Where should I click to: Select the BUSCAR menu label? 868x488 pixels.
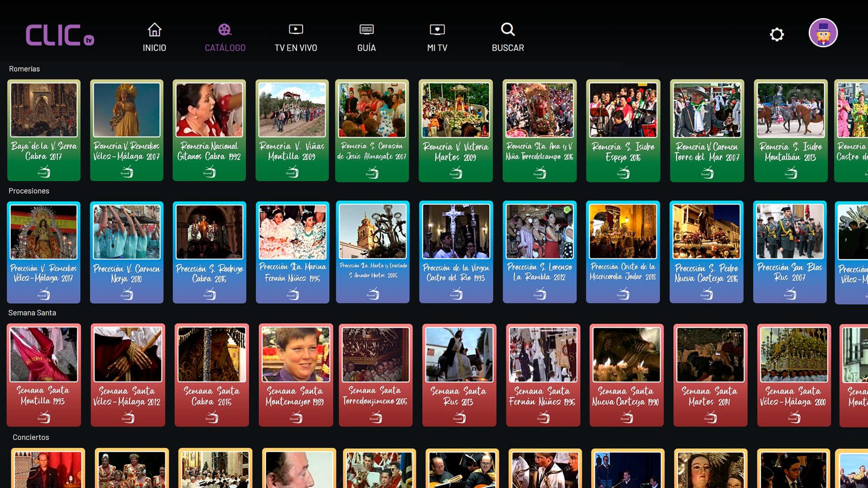click(x=508, y=48)
